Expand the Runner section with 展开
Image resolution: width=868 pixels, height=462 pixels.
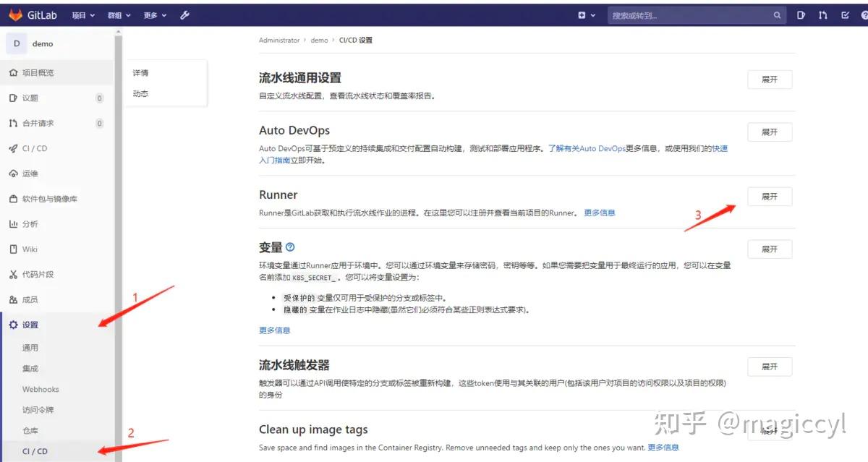coord(769,196)
